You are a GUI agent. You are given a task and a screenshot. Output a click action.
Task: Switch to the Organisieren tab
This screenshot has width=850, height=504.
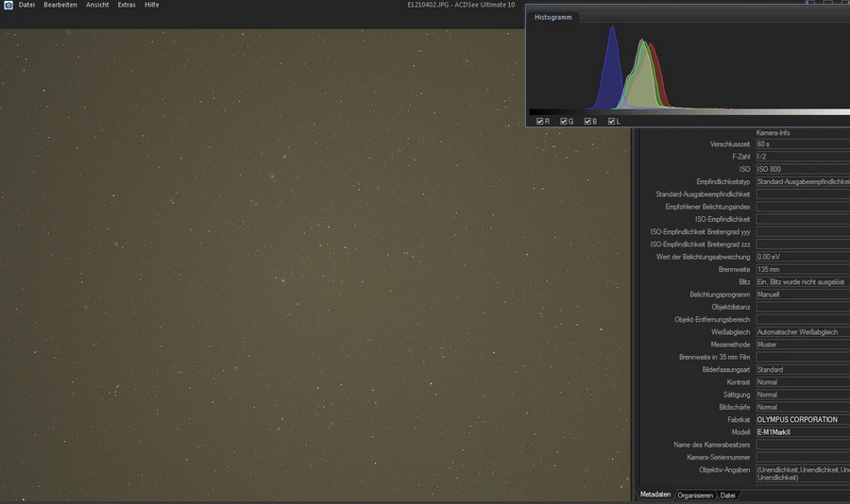pyautogui.click(x=695, y=495)
